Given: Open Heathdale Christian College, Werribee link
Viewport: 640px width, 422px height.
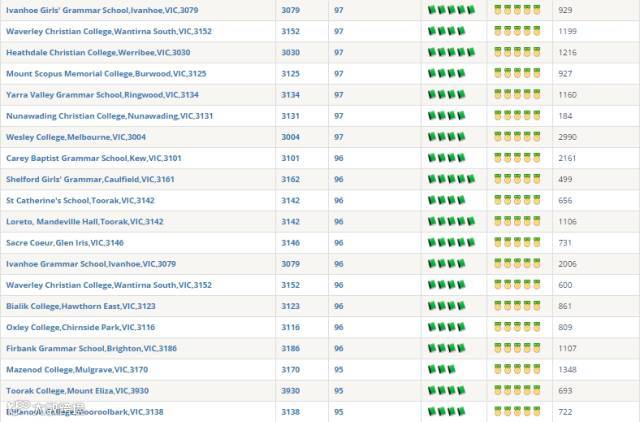Looking at the screenshot, I should 98,53.
